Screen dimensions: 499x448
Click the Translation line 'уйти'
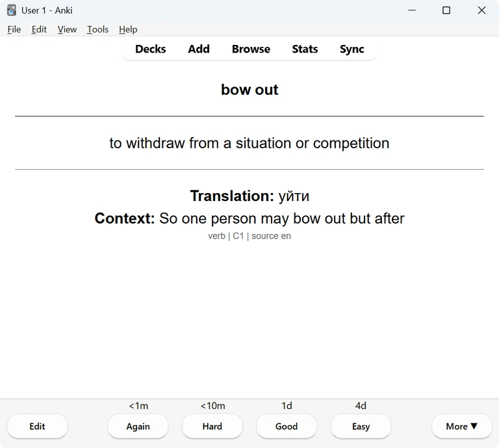[x=249, y=196]
